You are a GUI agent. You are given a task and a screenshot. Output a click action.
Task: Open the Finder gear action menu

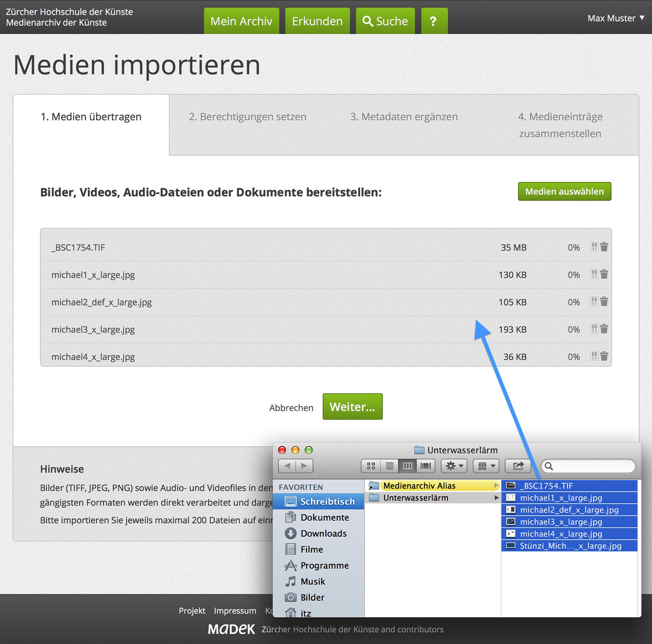(x=454, y=466)
